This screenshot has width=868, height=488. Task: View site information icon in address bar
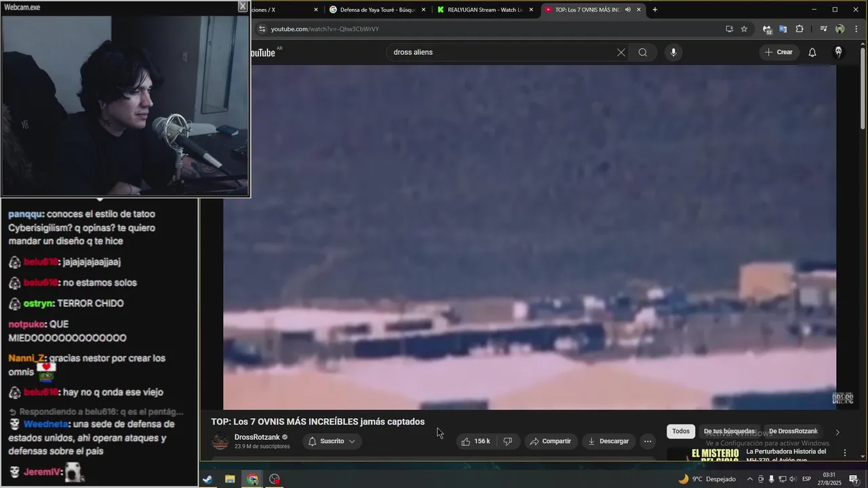coord(262,29)
